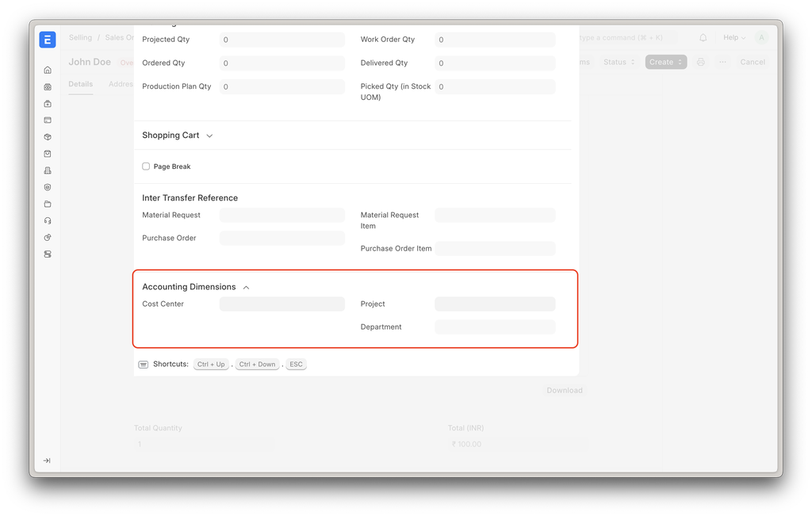812x516 pixels.
Task: Switch to the Details tab
Action: 80,84
